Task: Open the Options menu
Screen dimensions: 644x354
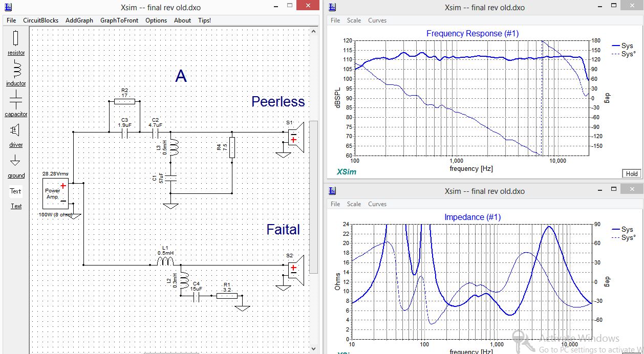Action: click(156, 20)
